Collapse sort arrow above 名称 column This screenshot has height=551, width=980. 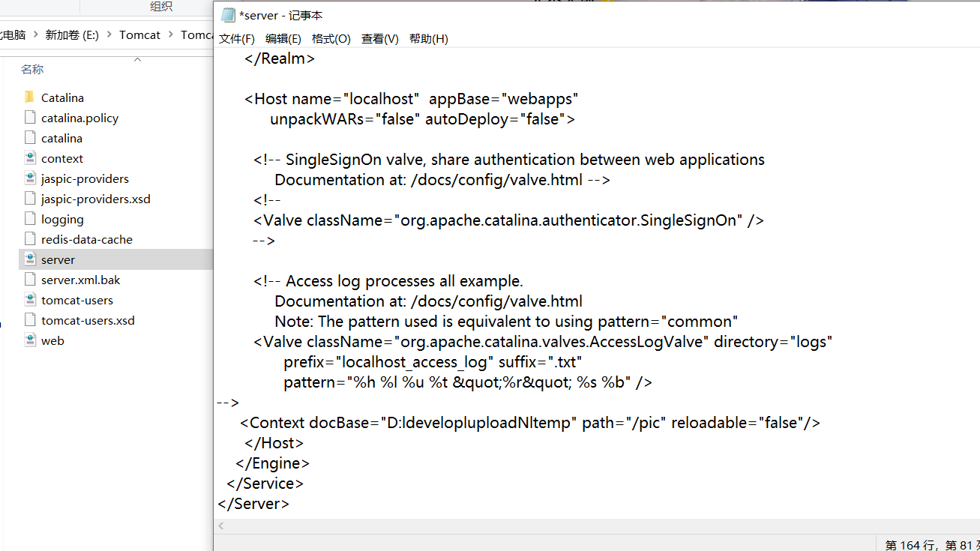tap(137, 59)
